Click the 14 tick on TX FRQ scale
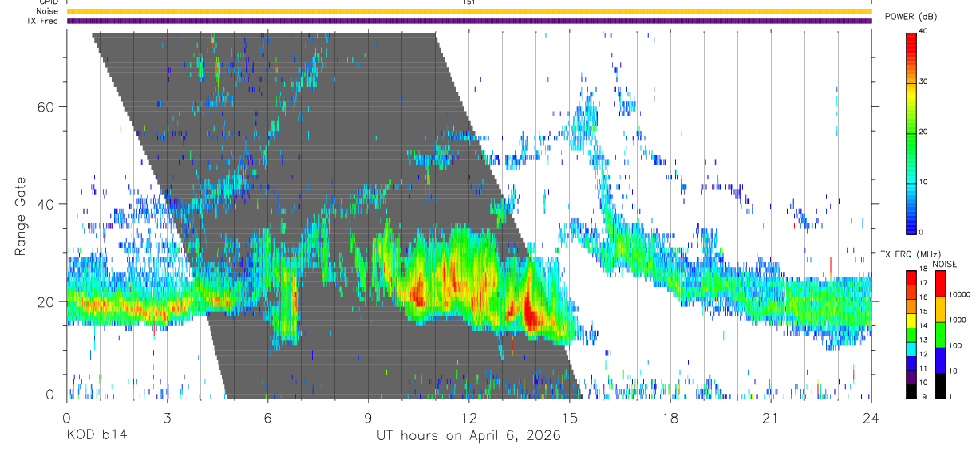Screen dimensions: 980x452 click(x=923, y=325)
